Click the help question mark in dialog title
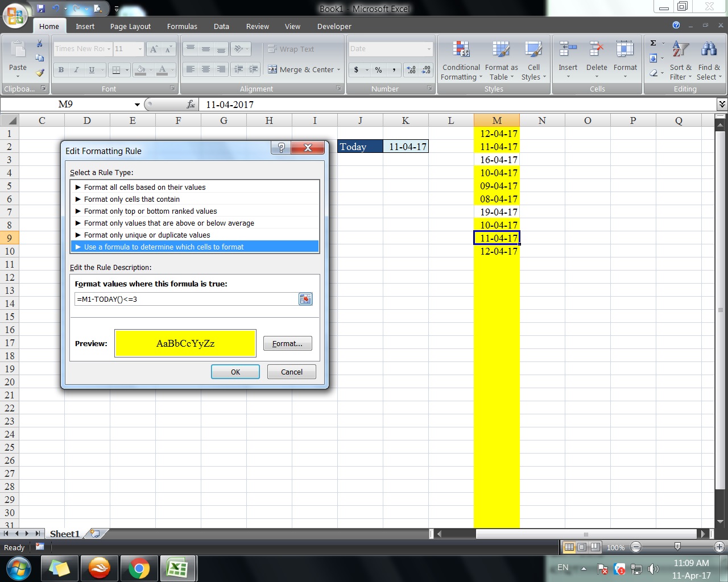The height and width of the screenshot is (582, 728). tap(280, 148)
